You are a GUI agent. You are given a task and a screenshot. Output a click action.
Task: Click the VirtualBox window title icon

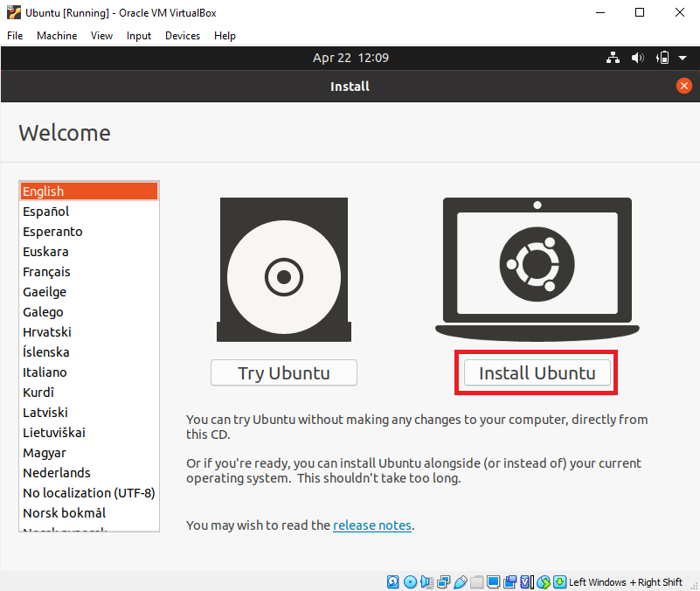coord(14,12)
